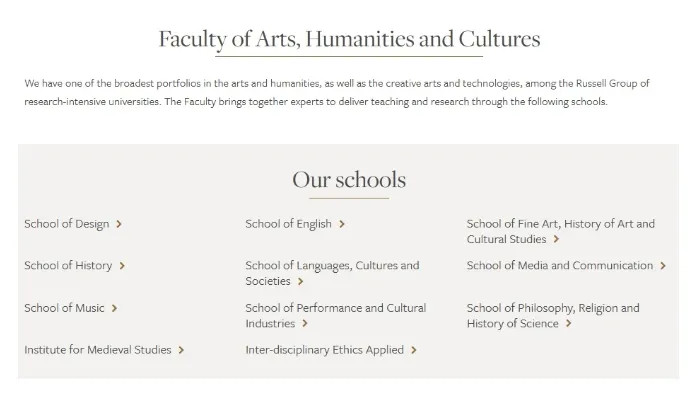
Task: Visit School of Philosophy, Religion link
Action: [x=553, y=316]
